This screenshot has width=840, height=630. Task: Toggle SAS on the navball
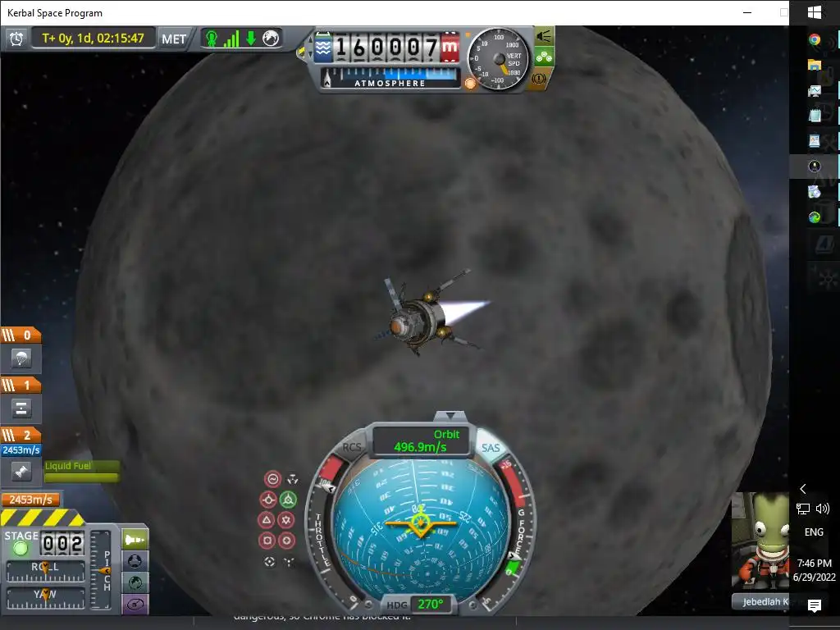tap(491, 448)
